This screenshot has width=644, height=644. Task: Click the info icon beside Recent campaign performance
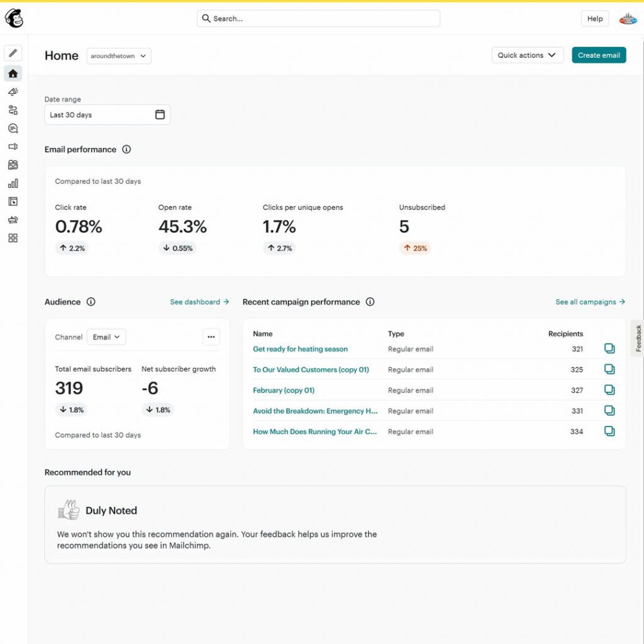(370, 302)
